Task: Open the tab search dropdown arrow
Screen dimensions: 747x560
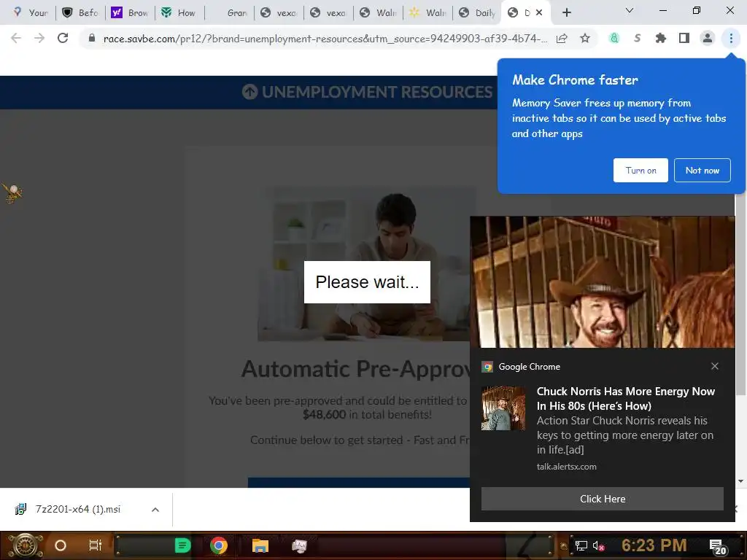Action: click(630, 10)
